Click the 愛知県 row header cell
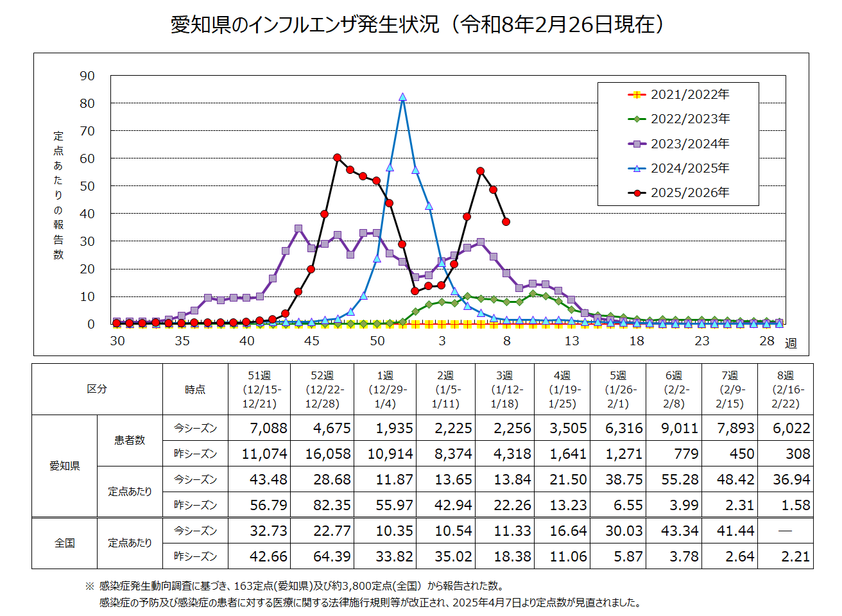Screen dimensions: 842x616 (65, 466)
